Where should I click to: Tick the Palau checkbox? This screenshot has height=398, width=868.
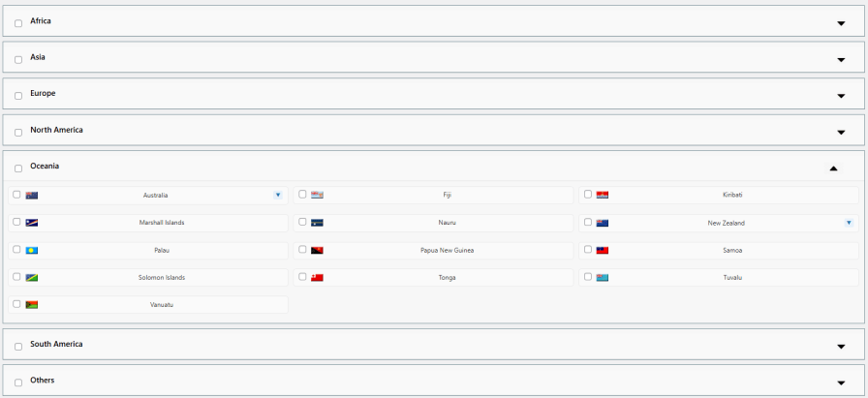(16, 250)
